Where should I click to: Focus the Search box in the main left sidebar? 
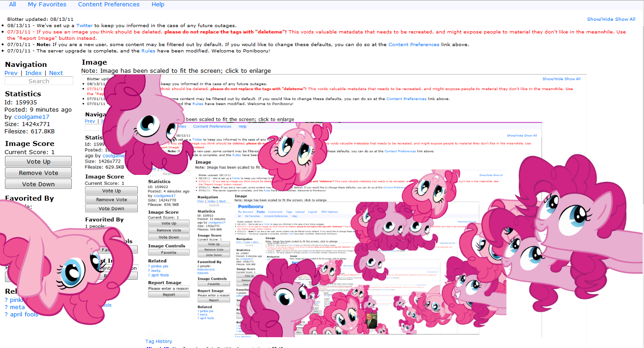coord(39,81)
